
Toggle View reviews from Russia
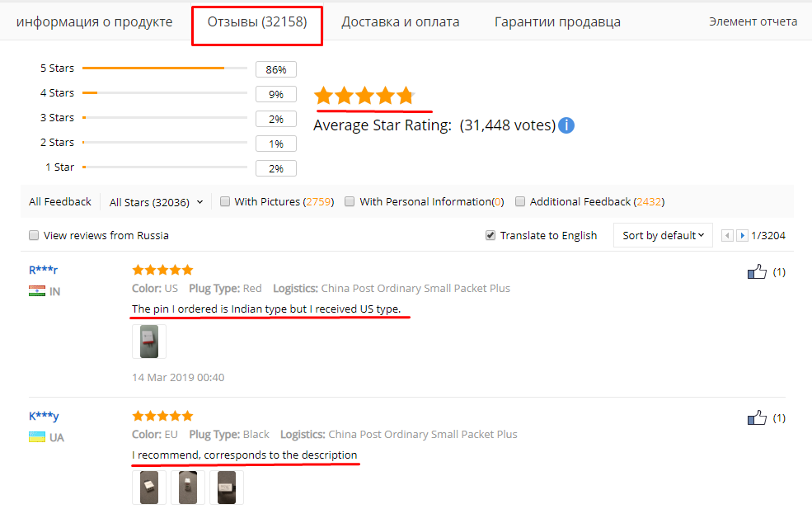click(x=34, y=235)
